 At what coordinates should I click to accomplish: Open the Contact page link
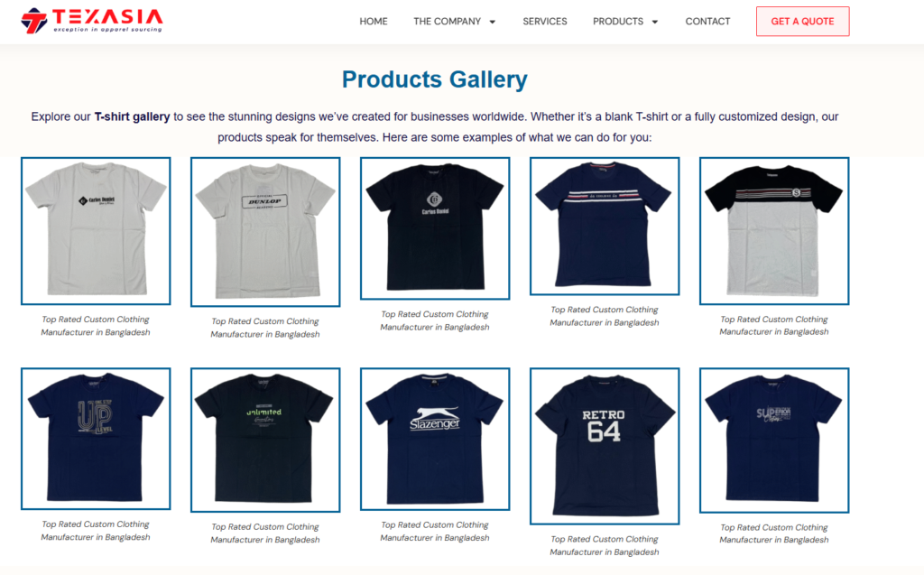click(x=707, y=22)
